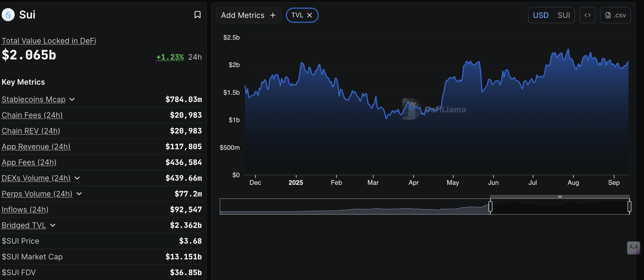Open the DEXs Volume dropdown
644x280 pixels.
pyautogui.click(x=77, y=178)
